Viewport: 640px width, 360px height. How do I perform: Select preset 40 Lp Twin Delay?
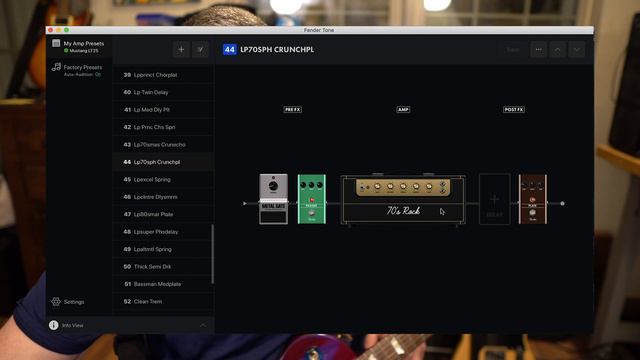click(x=163, y=92)
